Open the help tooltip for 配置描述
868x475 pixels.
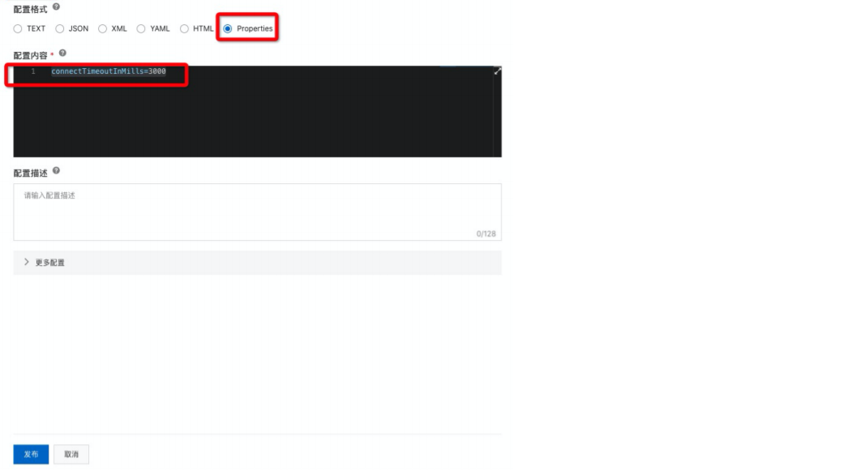[x=56, y=171]
